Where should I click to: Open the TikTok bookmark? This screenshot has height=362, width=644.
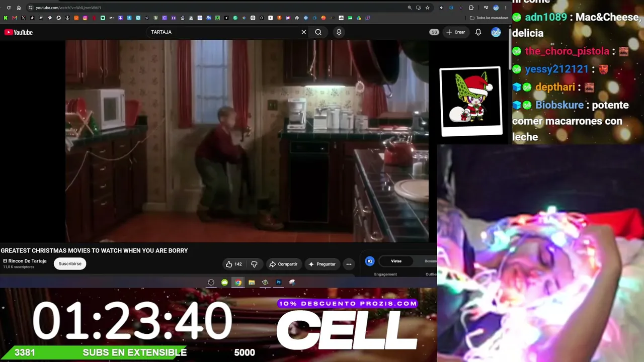[x=32, y=18]
